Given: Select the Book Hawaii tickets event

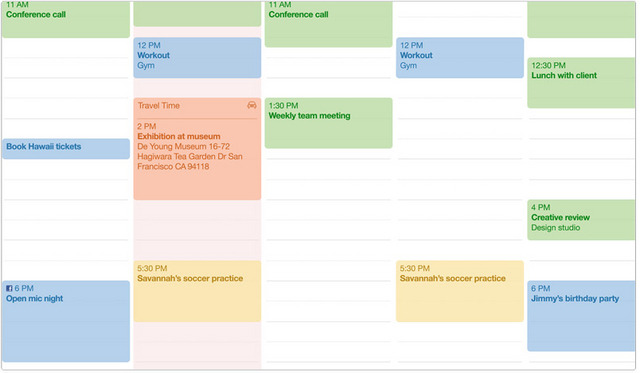Looking at the screenshot, I should pos(66,149).
